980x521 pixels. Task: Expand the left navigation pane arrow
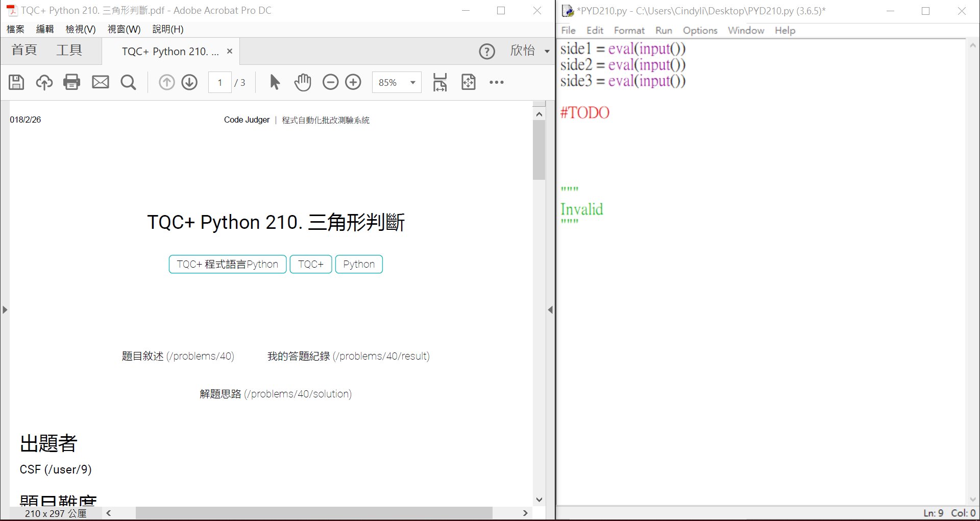(x=5, y=310)
